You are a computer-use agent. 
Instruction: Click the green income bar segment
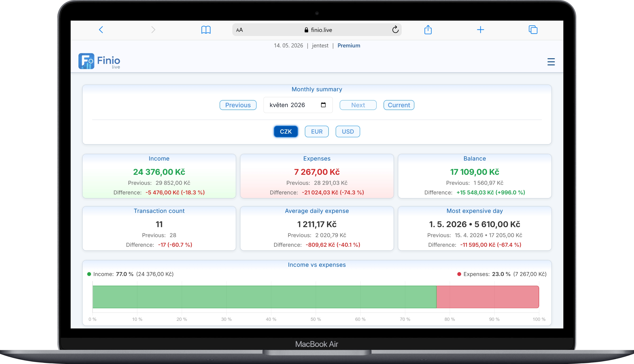click(264, 297)
